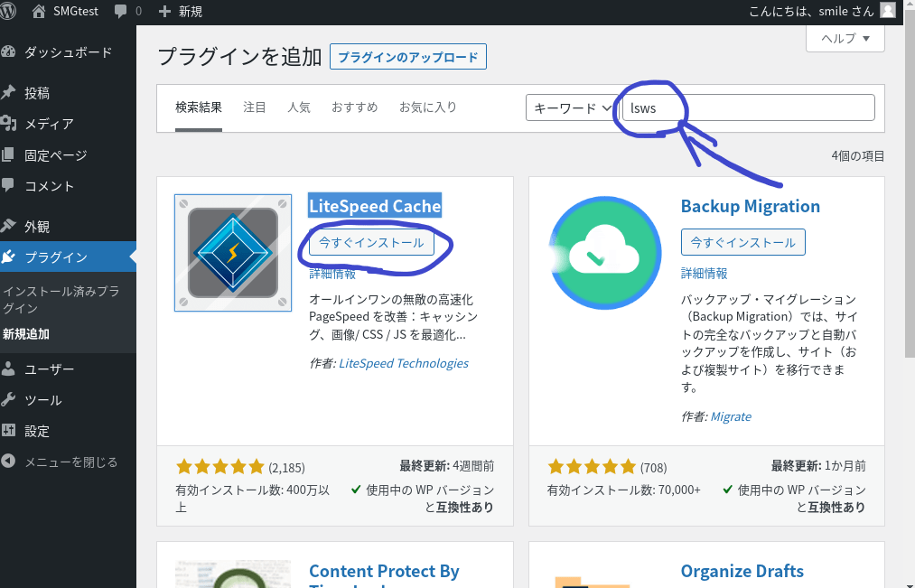
Task: Click the Backup Migration five-star rating
Action: click(592, 467)
